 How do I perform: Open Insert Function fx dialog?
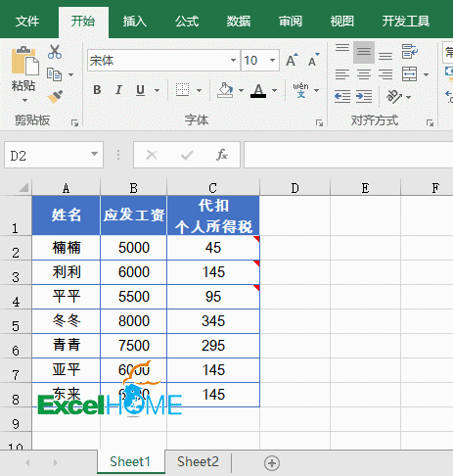[x=222, y=155]
